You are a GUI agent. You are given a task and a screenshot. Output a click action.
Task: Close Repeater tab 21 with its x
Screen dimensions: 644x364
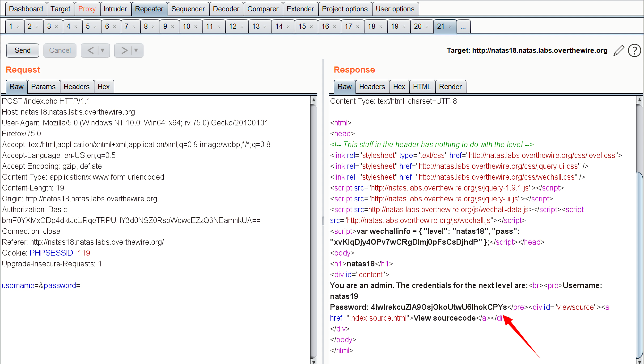point(450,26)
